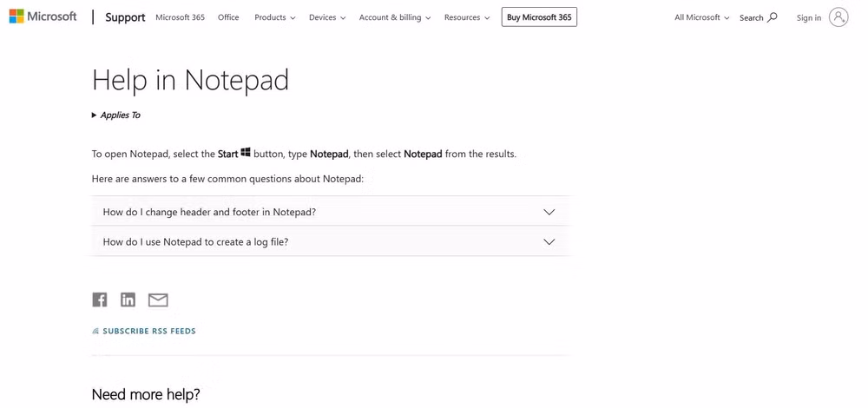Click the account avatar icon

[838, 17]
